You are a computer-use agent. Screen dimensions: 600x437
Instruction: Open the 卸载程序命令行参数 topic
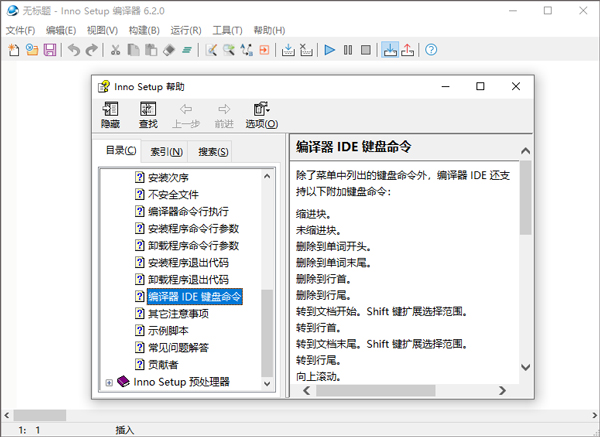tap(193, 245)
